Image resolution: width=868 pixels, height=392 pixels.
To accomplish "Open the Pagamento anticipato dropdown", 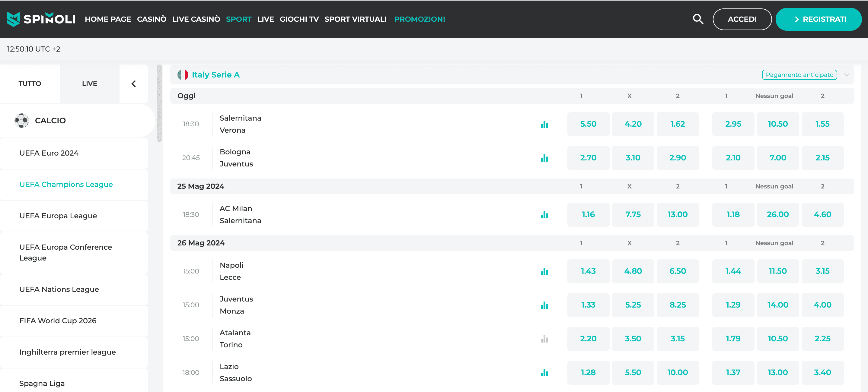I will (799, 74).
